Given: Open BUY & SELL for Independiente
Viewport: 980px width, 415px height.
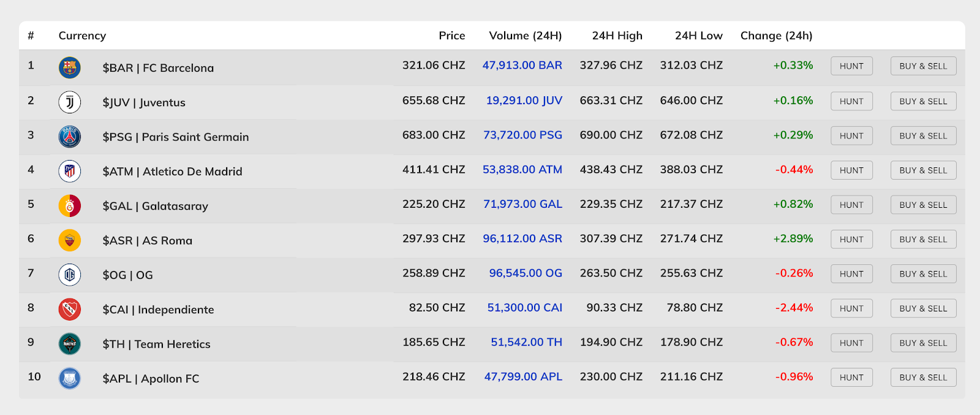Looking at the screenshot, I should click(923, 308).
